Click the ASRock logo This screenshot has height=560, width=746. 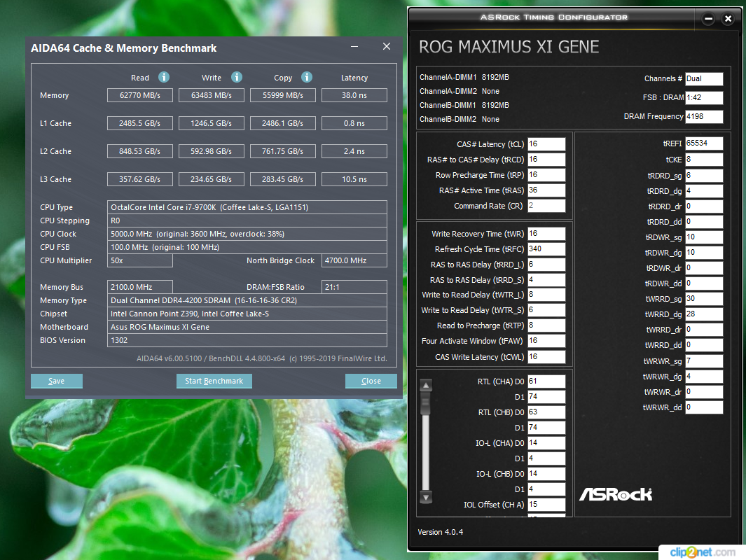point(616,494)
